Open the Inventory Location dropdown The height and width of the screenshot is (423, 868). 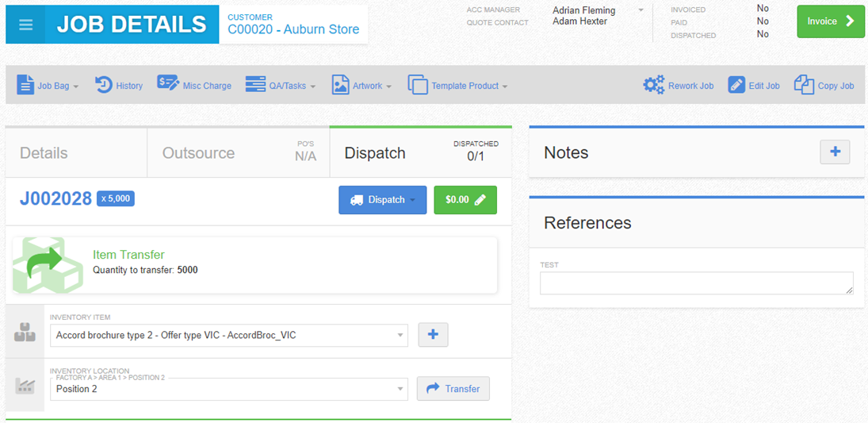(228, 389)
